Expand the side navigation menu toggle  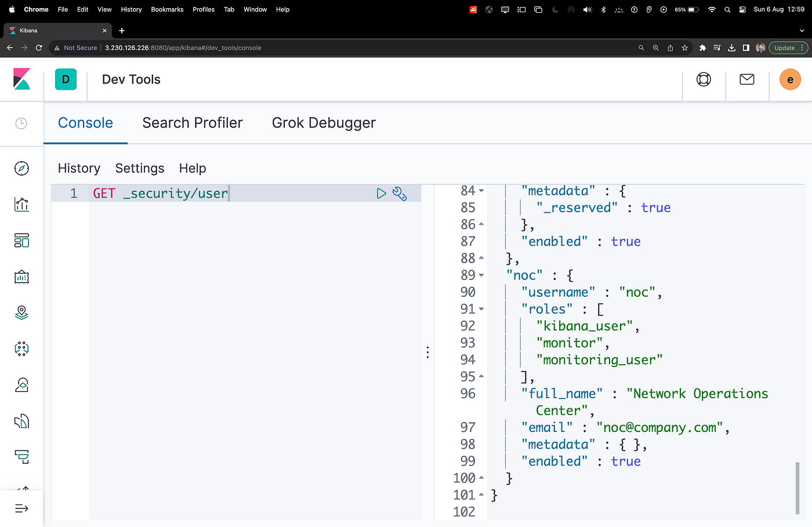[21, 508]
